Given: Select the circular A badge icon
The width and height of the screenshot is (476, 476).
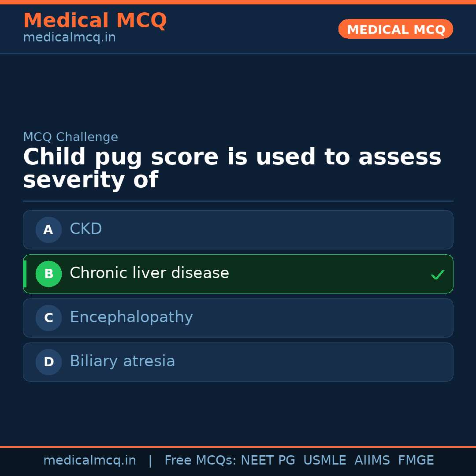Looking at the screenshot, I should (x=48, y=230).
